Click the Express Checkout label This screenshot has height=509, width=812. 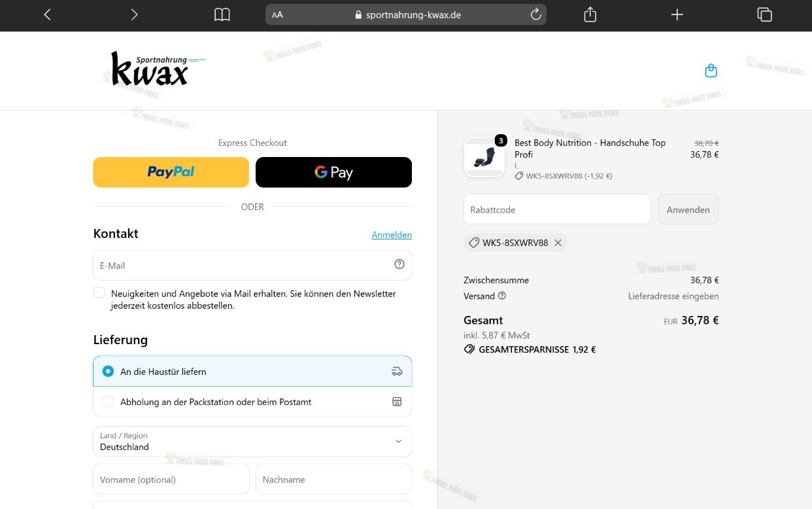pyautogui.click(x=252, y=143)
